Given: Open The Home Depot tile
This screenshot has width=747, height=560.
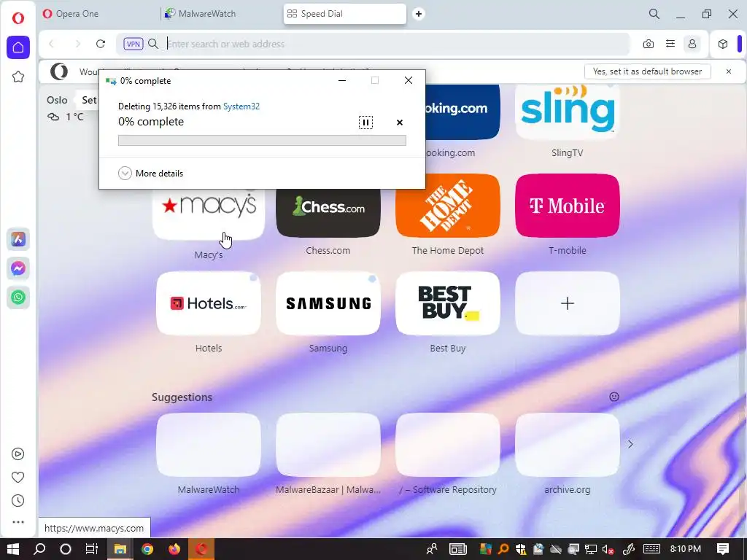Looking at the screenshot, I should pyautogui.click(x=448, y=205).
